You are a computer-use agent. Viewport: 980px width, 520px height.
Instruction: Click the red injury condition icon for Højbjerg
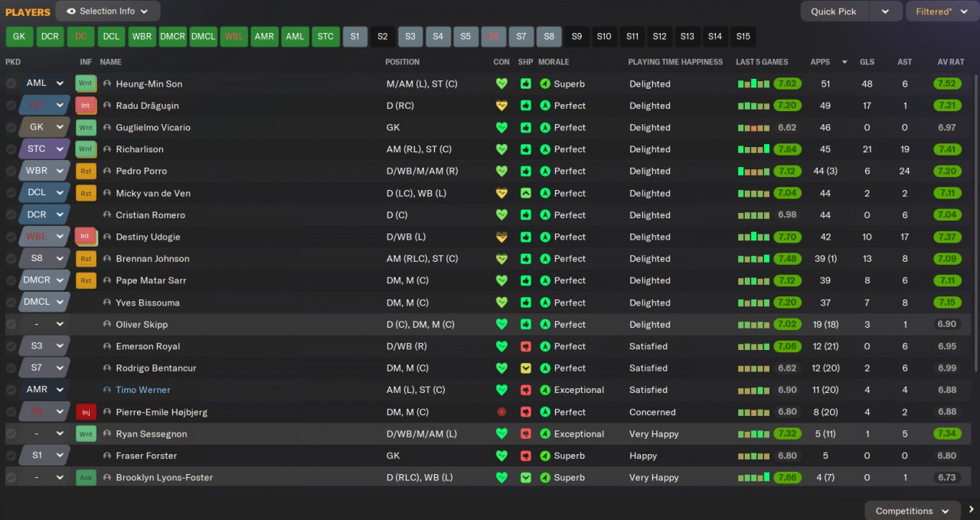click(501, 412)
